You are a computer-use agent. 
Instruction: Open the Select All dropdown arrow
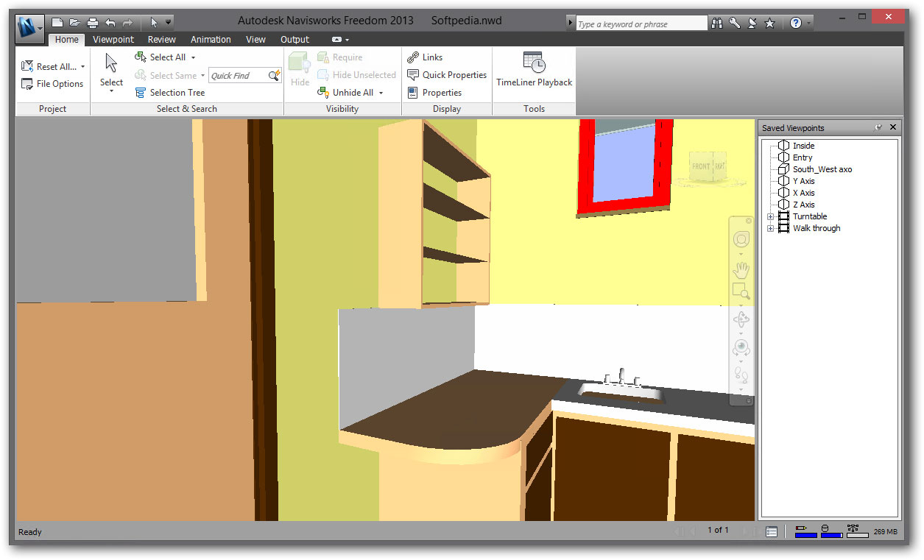click(x=194, y=57)
